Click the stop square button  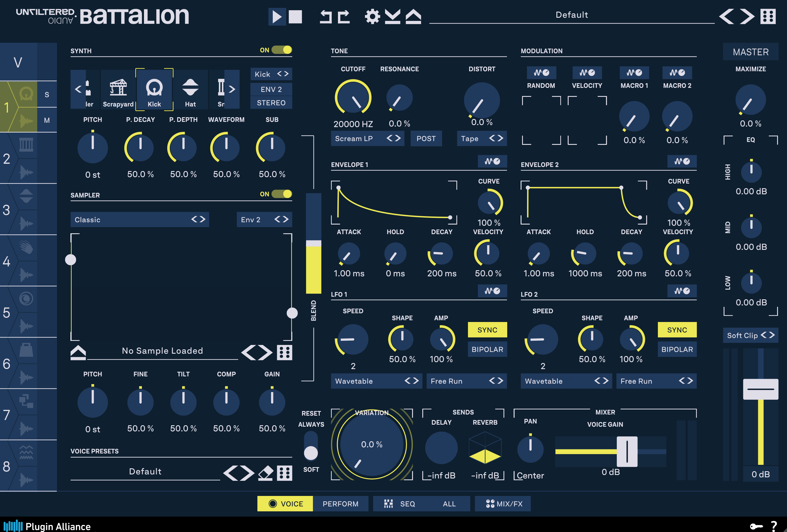[295, 17]
